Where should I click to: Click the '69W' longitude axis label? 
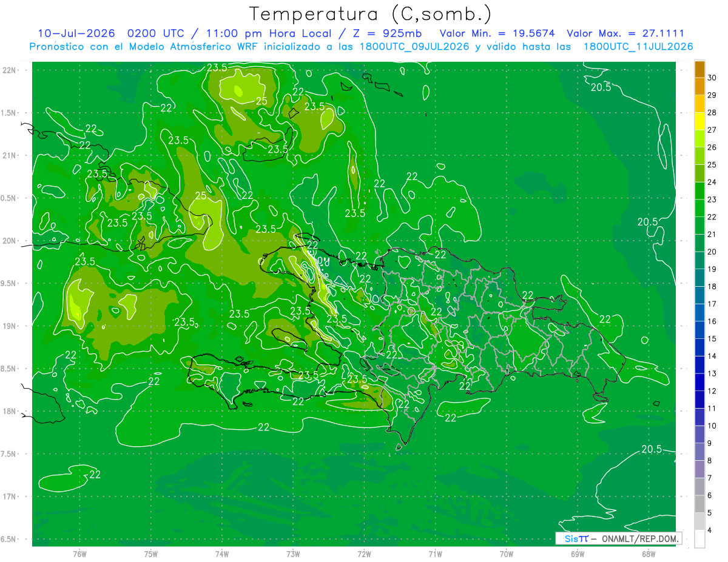click(578, 554)
